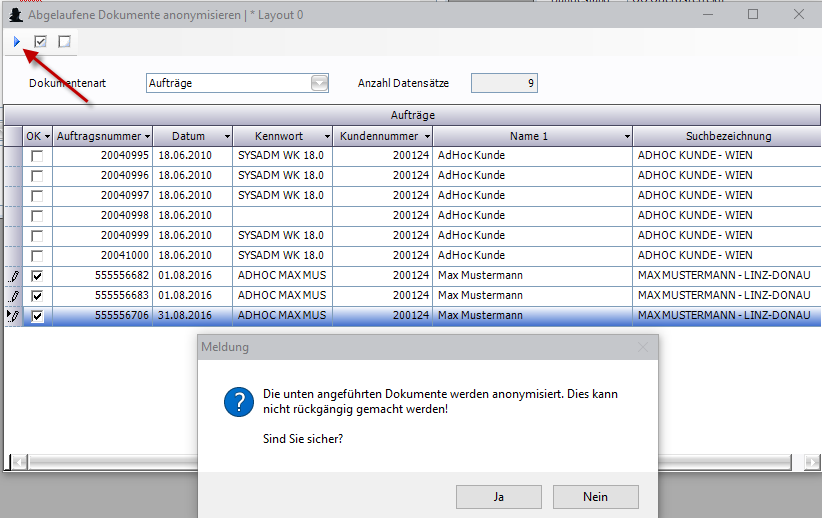
Task: Open the Dokumentenart dropdown
Action: pyautogui.click(x=319, y=83)
